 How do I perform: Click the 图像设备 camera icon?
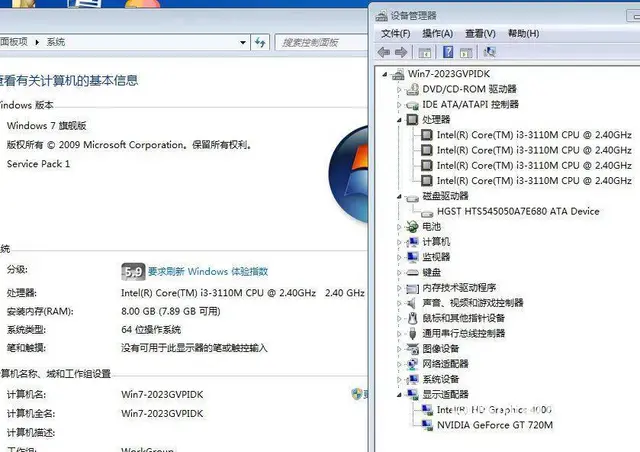(x=412, y=349)
